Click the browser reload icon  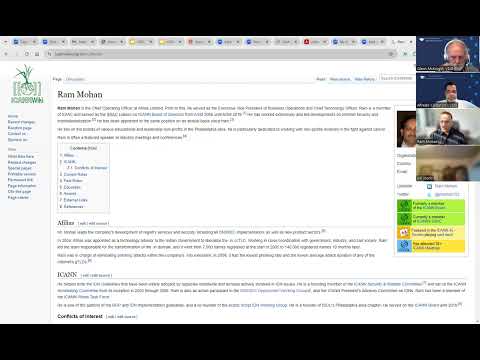tap(27, 54)
